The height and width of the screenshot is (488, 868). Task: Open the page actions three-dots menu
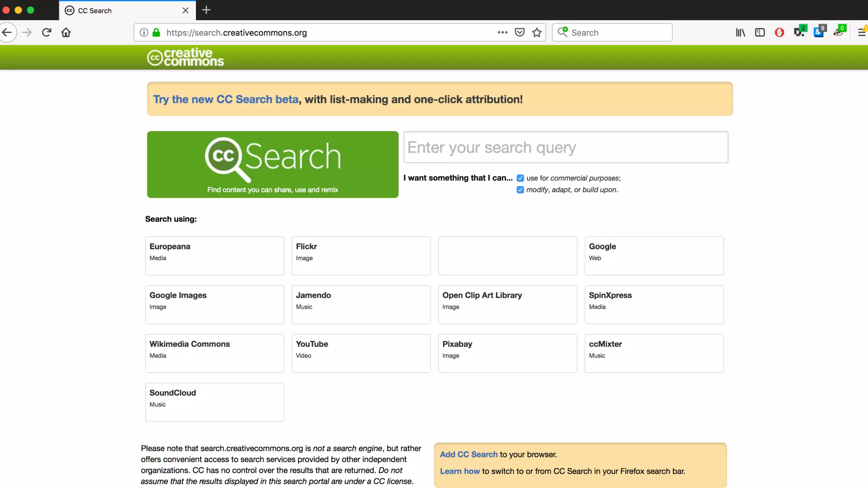click(x=502, y=33)
